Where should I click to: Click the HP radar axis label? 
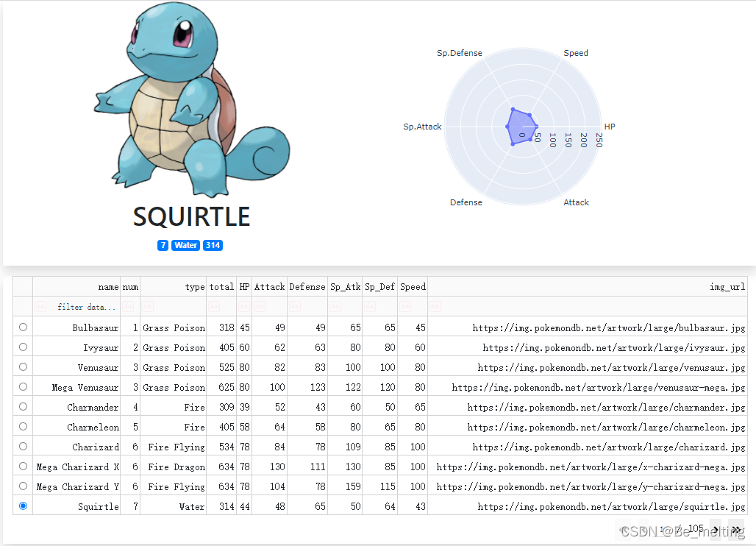pyautogui.click(x=610, y=127)
